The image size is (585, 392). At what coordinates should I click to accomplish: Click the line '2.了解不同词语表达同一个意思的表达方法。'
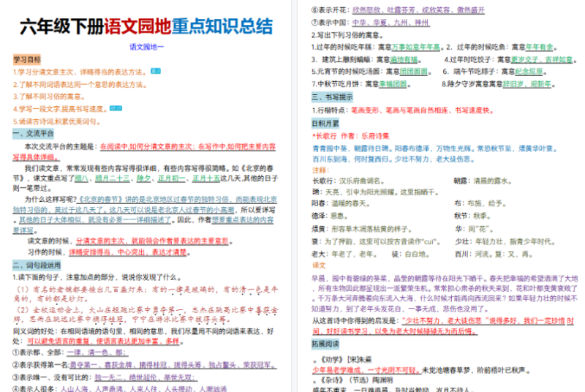tap(81, 85)
